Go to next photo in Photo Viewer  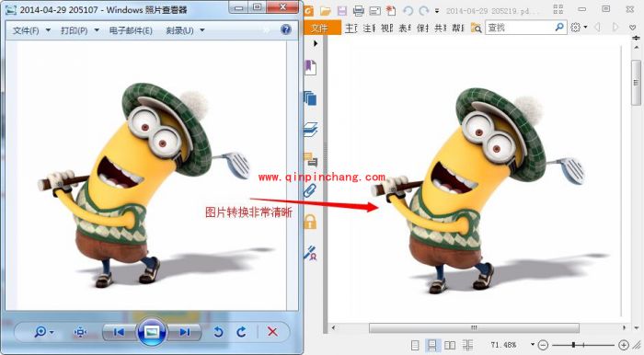(185, 332)
